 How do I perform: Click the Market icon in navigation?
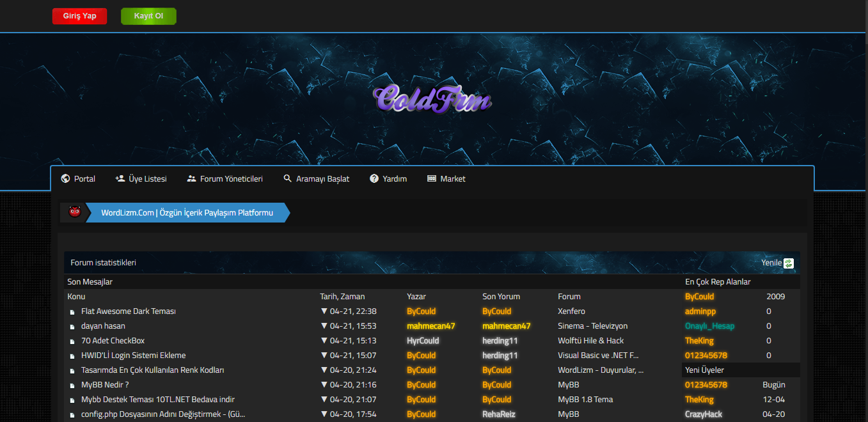tap(432, 179)
